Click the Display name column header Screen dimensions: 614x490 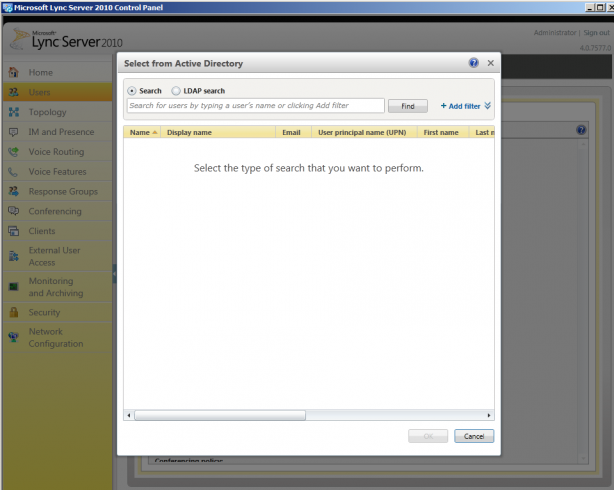pyautogui.click(x=218, y=132)
